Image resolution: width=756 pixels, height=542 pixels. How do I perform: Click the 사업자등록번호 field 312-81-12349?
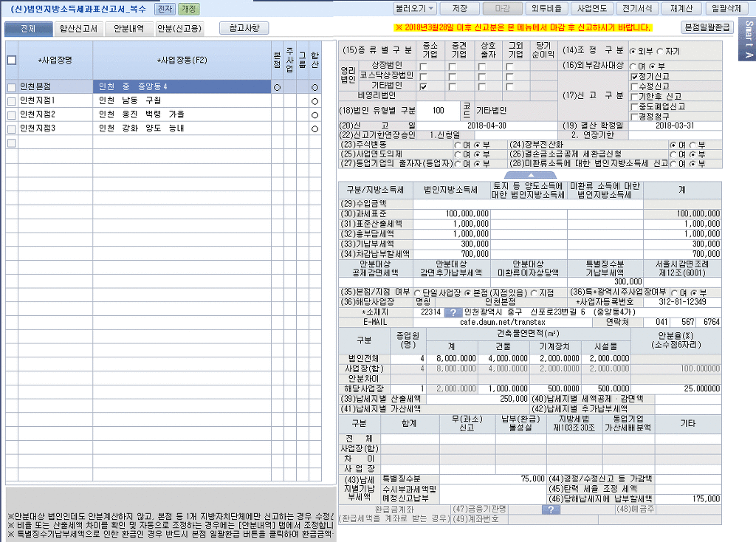682,302
